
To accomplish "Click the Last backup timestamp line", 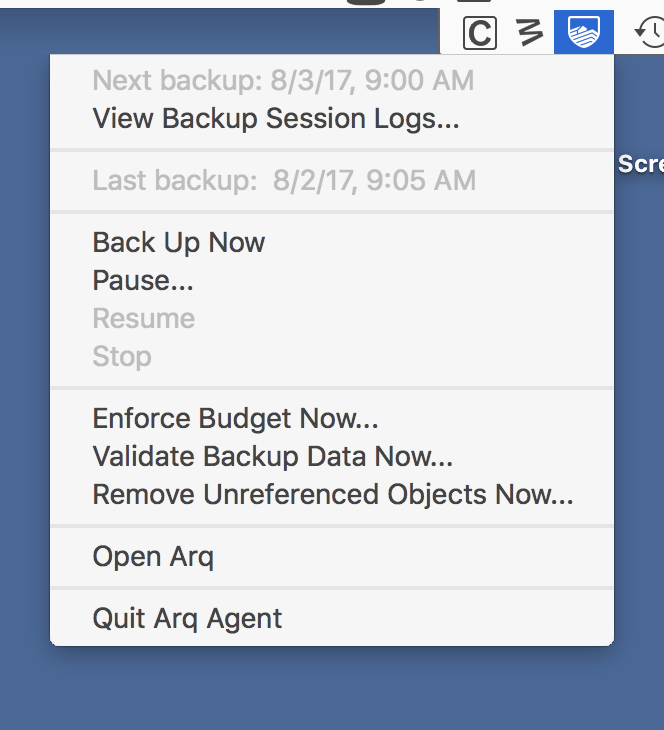I will (x=284, y=180).
